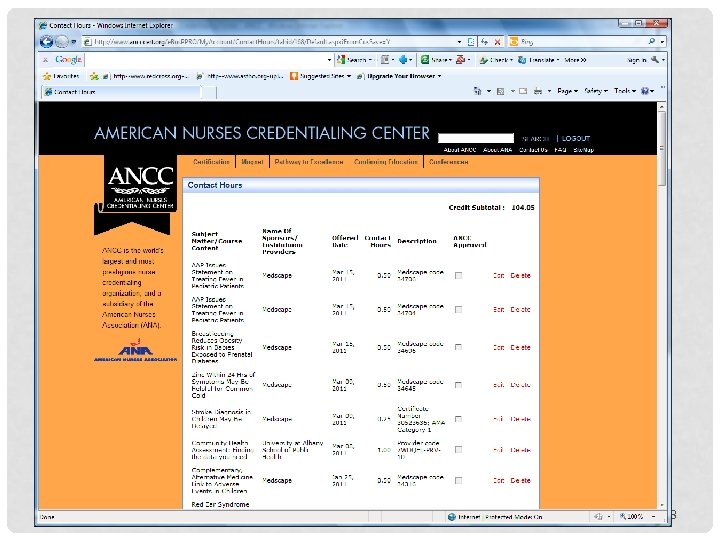Click the Google toolbar Search button
This screenshot has height=540, width=720.
(x=353, y=60)
